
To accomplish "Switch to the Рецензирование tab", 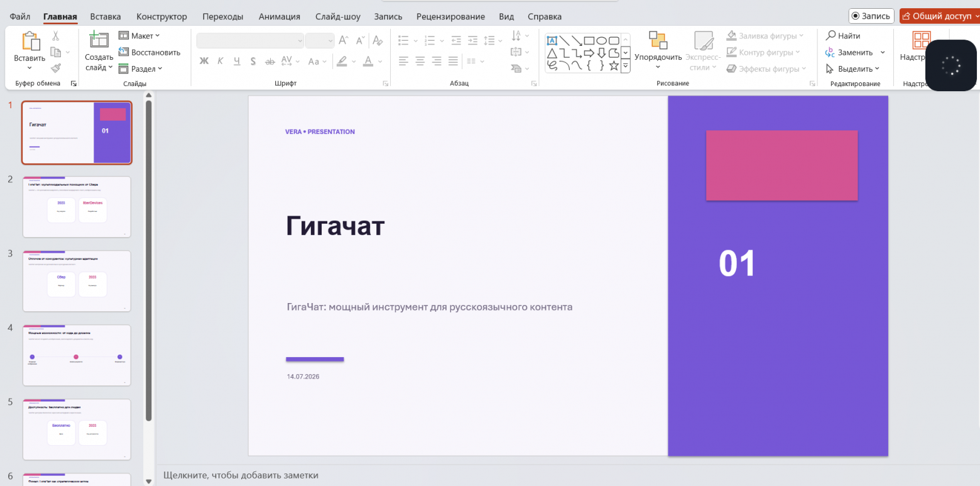I will tap(450, 16).
